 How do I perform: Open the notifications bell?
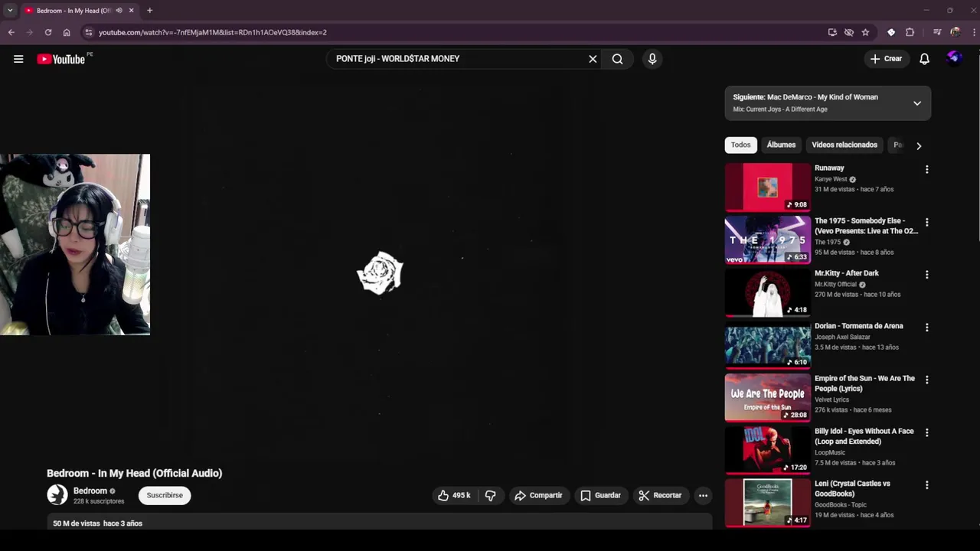tap(924, 59)
